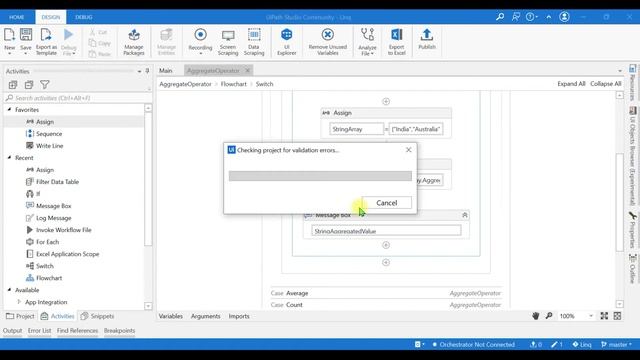Open the Error List panel

tap(40, 331)
